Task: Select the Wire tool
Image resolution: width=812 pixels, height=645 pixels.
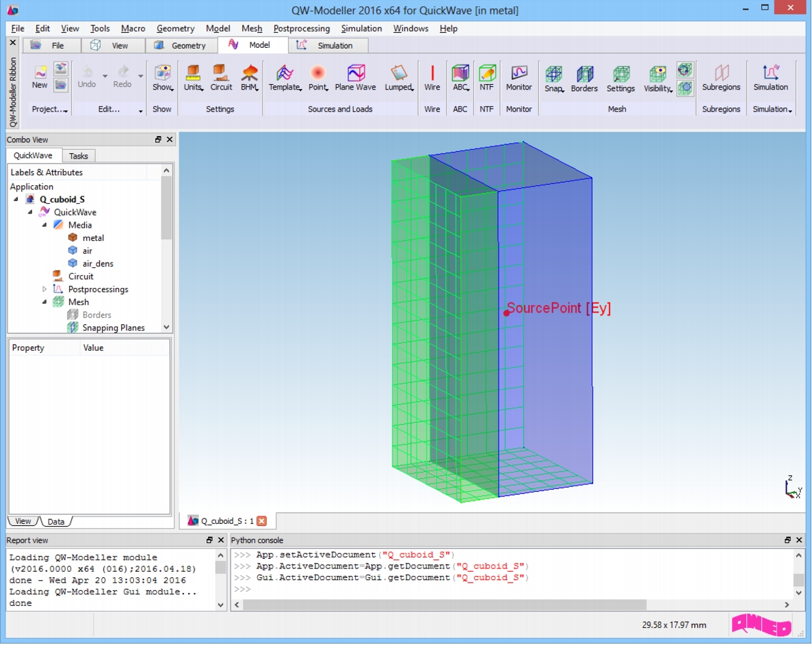Action: pyautogui.click(x=432, y=78)
